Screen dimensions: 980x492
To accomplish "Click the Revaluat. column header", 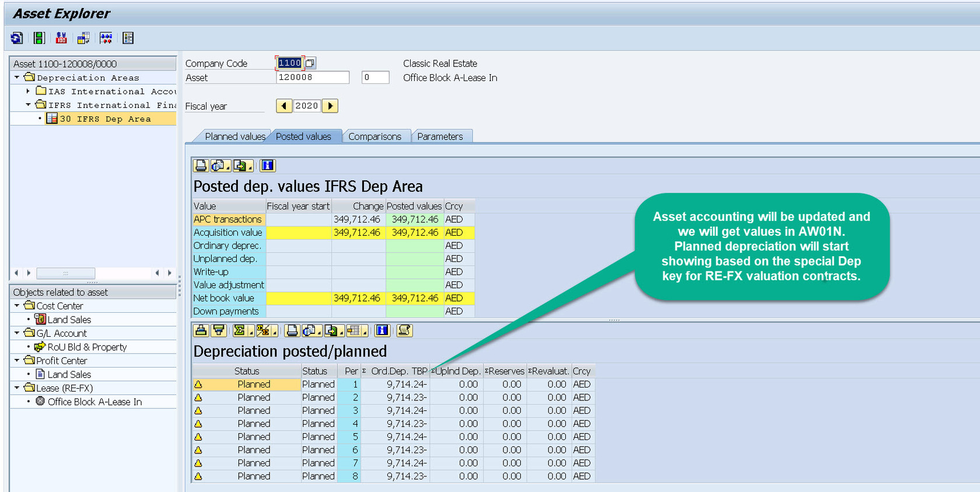I will [x=548, y=371].
